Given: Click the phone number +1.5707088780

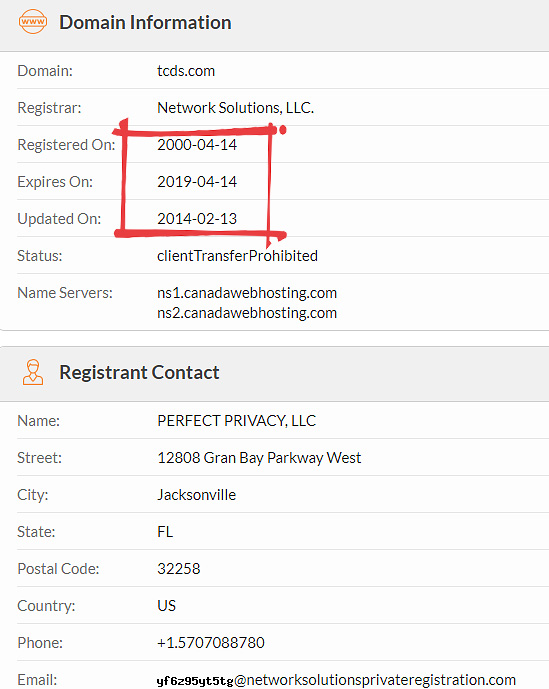Looking at the screenshot, I should [x=211, y=642].
